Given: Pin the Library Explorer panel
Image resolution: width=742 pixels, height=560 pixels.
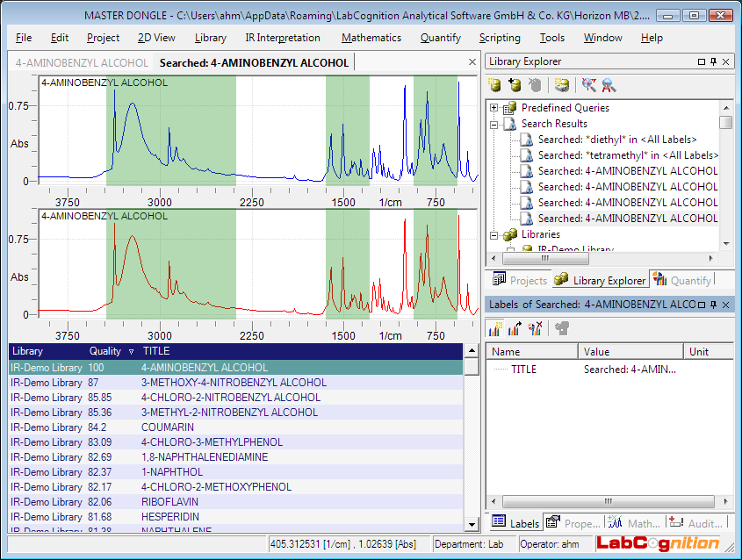Looking at the screenshot, I should (x=713, y=61).
